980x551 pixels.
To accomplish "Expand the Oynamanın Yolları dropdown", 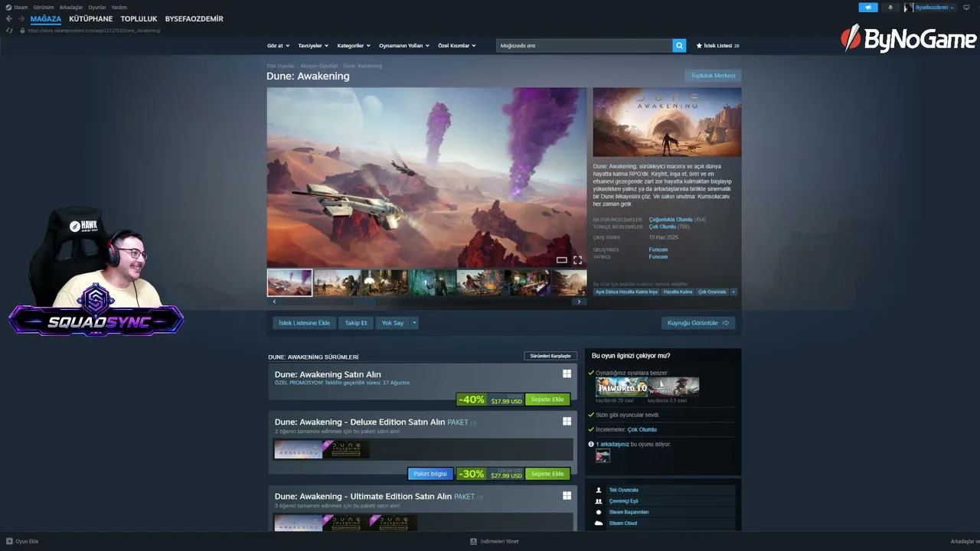I will point(404,46).
